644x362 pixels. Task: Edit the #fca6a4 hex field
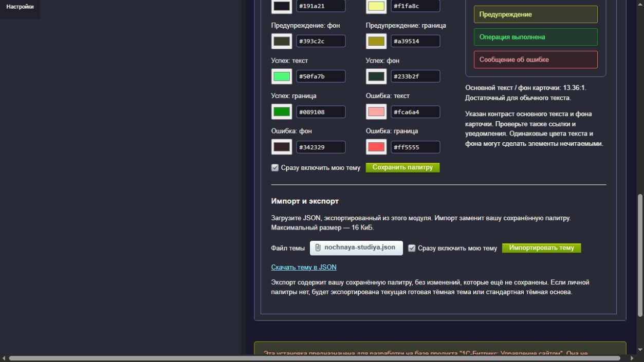tap(415, 111)
